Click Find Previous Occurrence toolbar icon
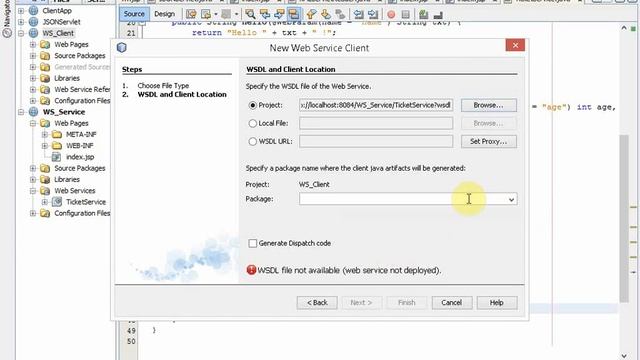 [x=265, y=14]
